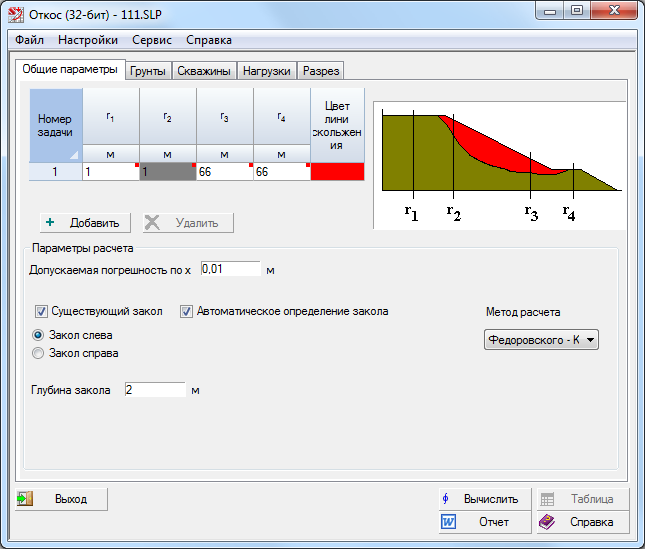Click the book icon beside Справка button
This screenshot has height=549, width=645.
point(546,521)
